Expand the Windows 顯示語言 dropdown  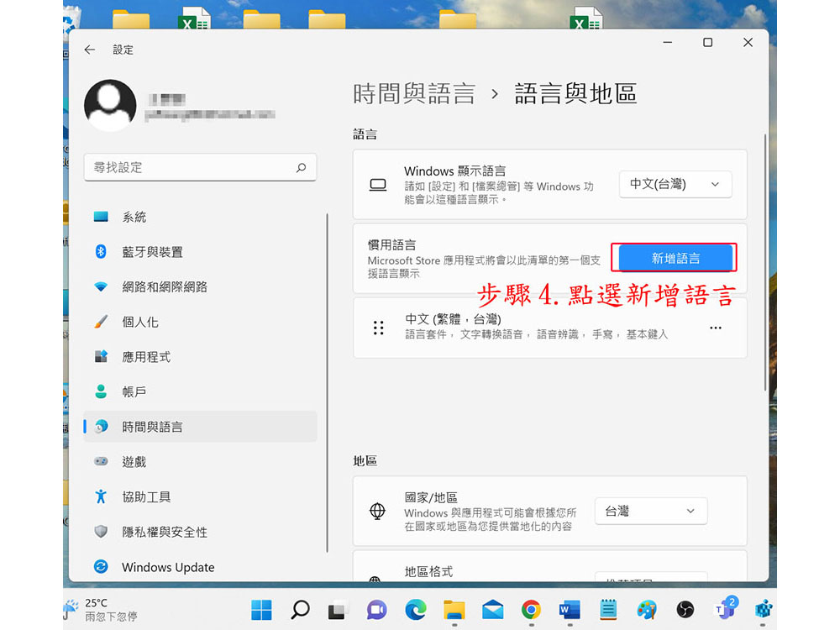pos(675,184)
